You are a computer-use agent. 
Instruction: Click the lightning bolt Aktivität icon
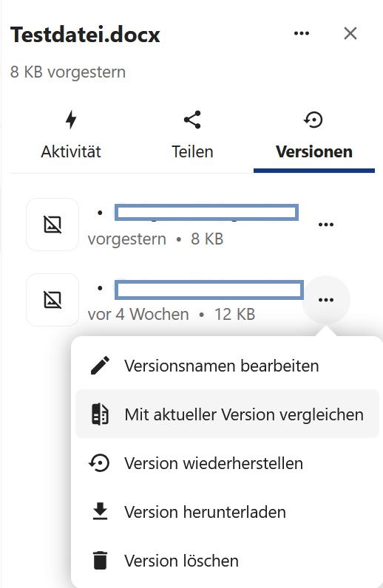click(71, 120)
